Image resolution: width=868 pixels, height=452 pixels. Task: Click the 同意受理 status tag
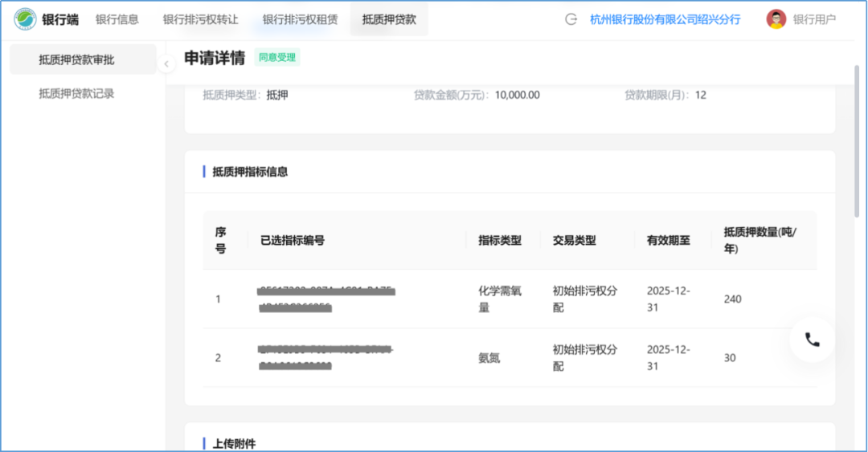coord(277,58)
